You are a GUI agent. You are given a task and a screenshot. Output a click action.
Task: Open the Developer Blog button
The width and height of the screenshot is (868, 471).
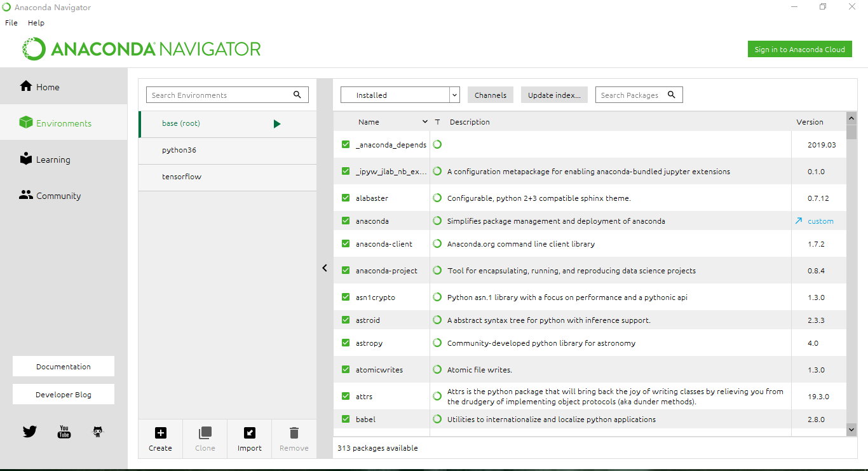click(x=64, y=394)
